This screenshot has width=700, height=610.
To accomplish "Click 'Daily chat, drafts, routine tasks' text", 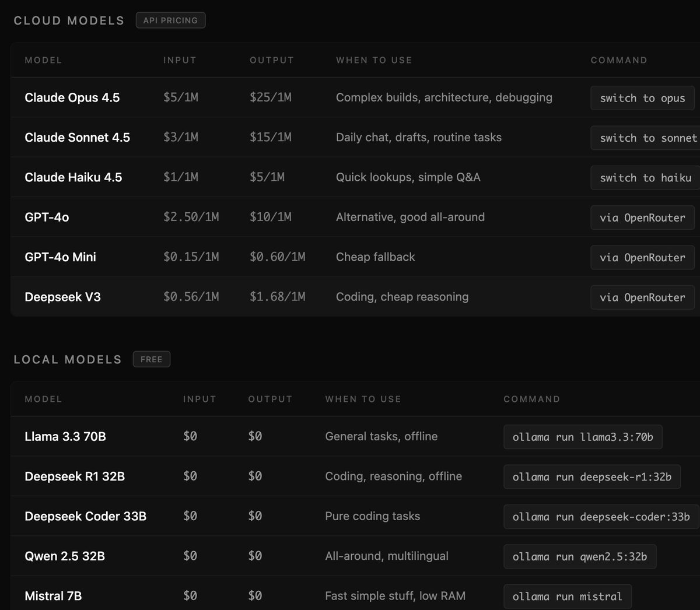I will click(419, 138).
